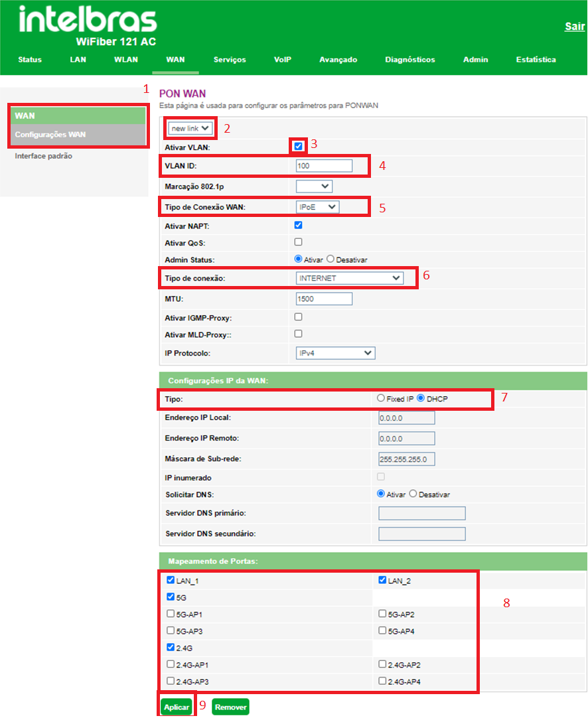Viewport: 588px width, 722px height.
Task: Toggle the 2.4G-AP2 checkbox
Action: pyautogui.click(x=382, y=664)
